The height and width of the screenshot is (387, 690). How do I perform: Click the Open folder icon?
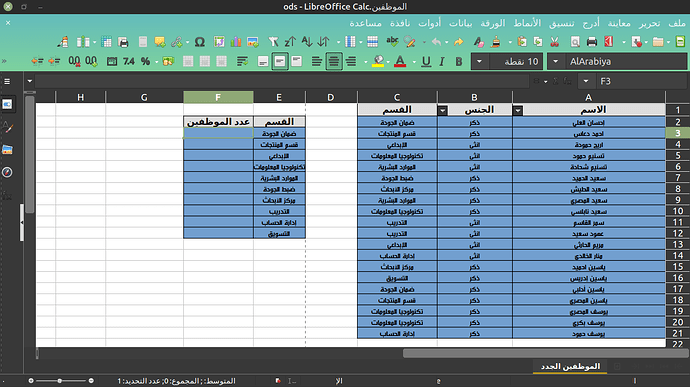tap(658, 42)
